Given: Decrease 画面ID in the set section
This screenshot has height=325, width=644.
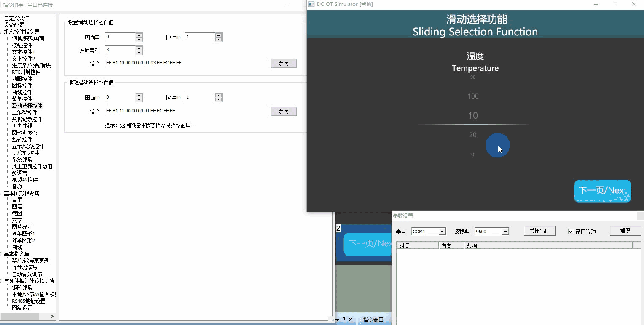Looking at the screenshot, I should click(139, 39).
